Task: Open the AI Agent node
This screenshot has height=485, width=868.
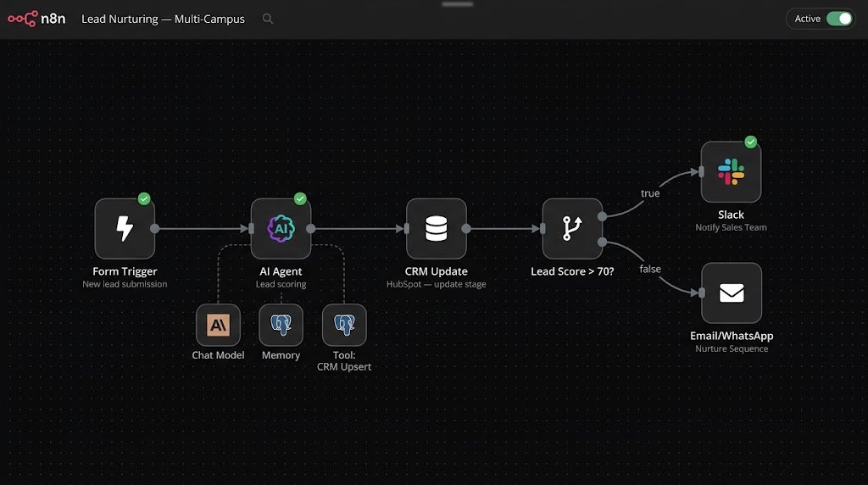Action: (281, 229)
